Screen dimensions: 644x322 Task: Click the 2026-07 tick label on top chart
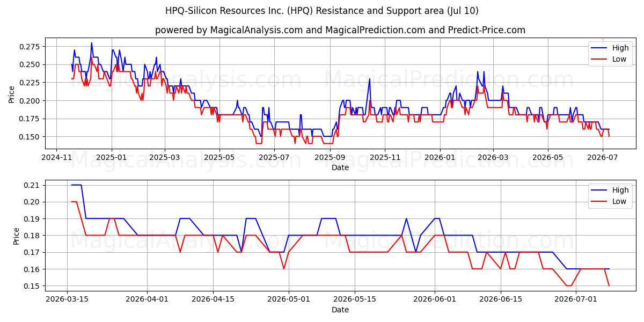coord(602,158)
